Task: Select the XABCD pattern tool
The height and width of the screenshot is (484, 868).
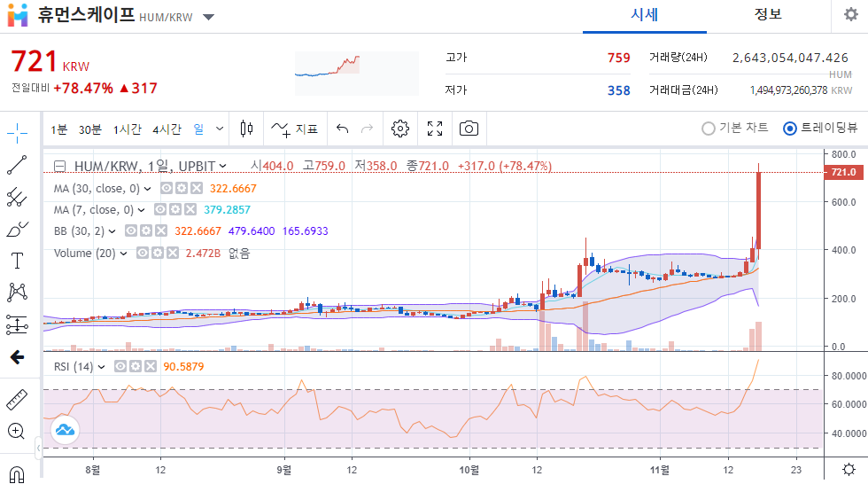Action: (17, 293)
